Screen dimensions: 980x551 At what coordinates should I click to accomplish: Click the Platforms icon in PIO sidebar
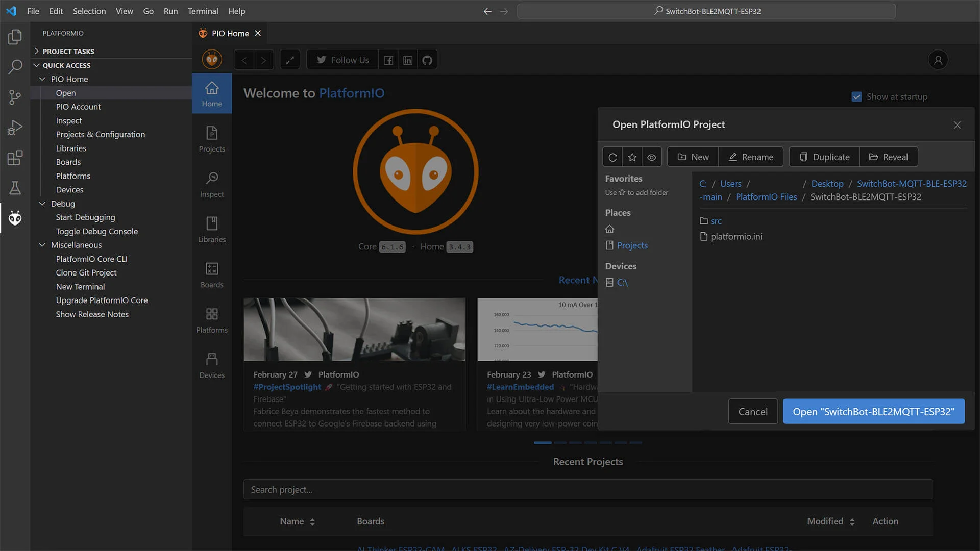pos(211,314)
